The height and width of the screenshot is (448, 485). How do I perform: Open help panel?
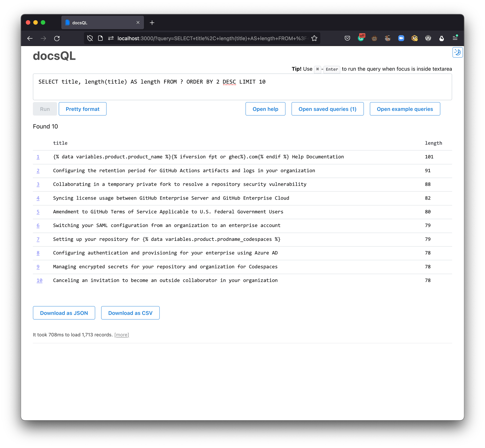(x=265, y=109)
